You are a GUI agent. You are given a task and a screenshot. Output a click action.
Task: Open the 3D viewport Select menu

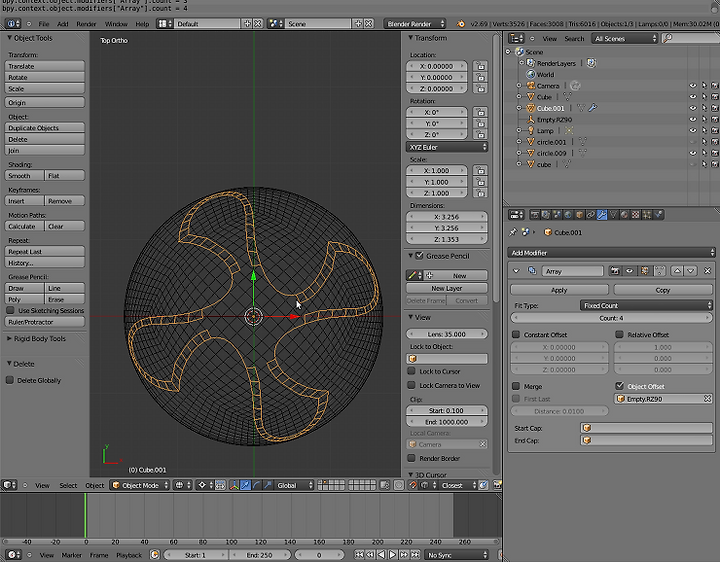tap(68, 485)
